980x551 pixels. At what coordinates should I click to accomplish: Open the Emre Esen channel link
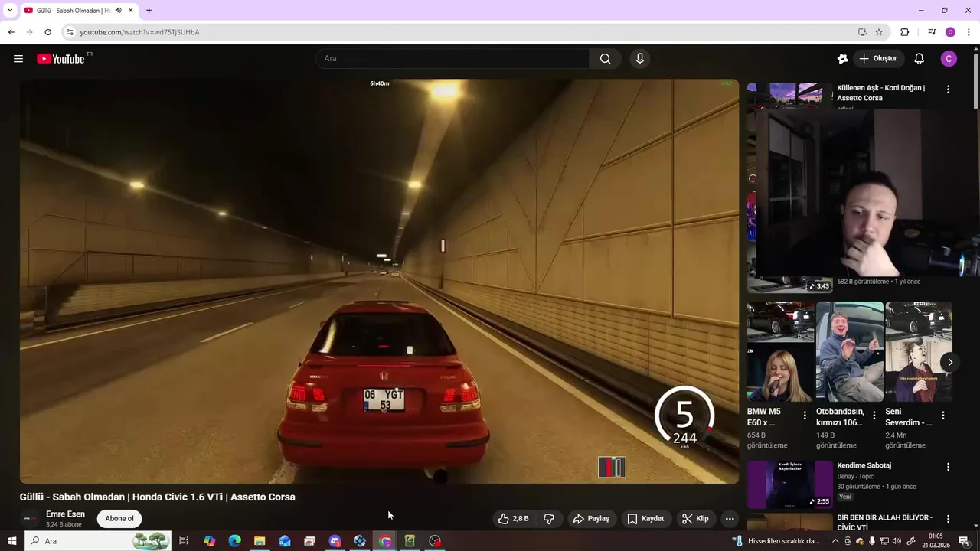pyautogui.click(x=65, y=514)
